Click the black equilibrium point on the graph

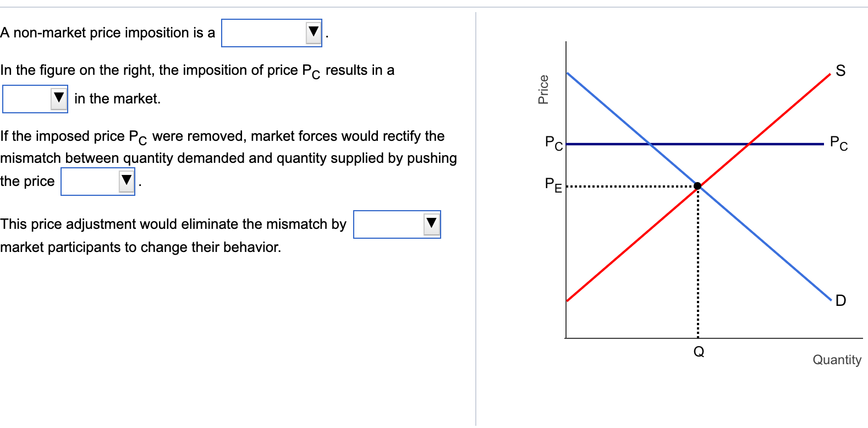698,186
